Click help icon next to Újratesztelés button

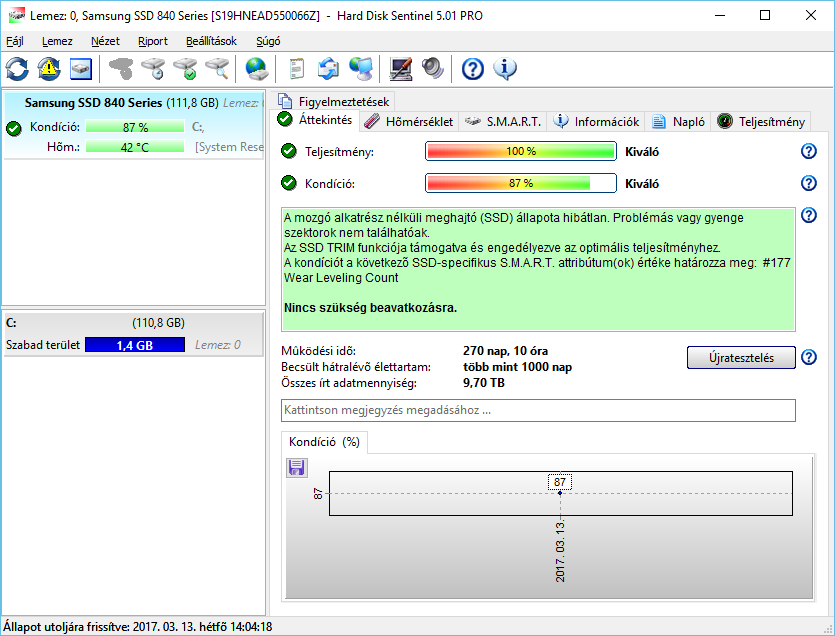809,358
